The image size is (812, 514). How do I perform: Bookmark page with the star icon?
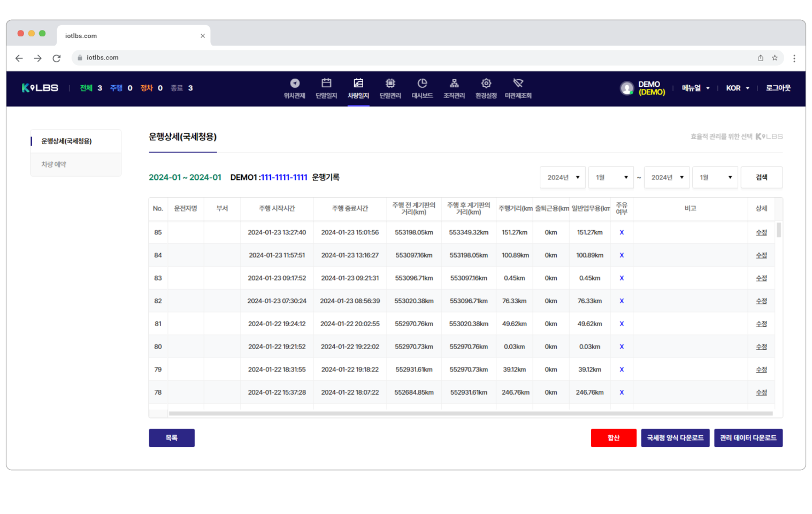775,58
